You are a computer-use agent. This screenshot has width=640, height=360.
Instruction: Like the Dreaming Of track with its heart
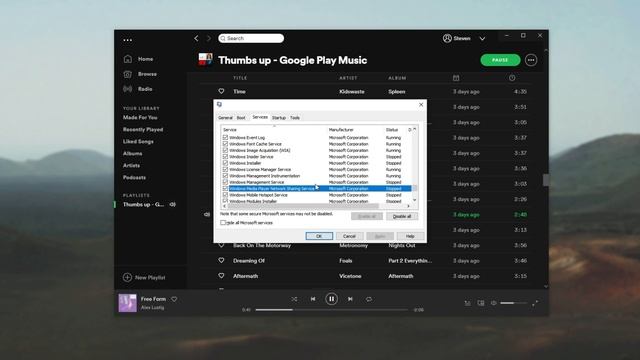click(221, 260)
